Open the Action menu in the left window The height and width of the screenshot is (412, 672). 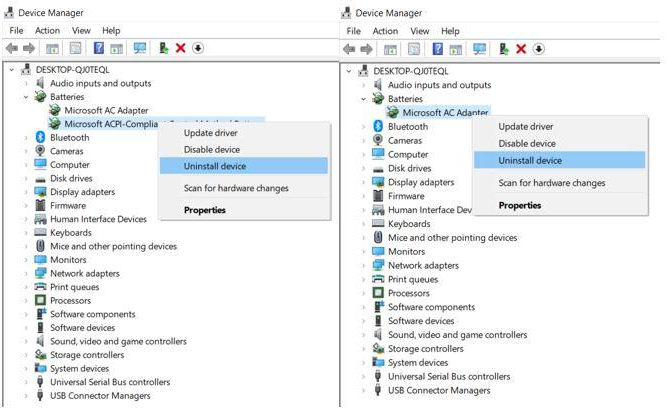pos(47,31)
